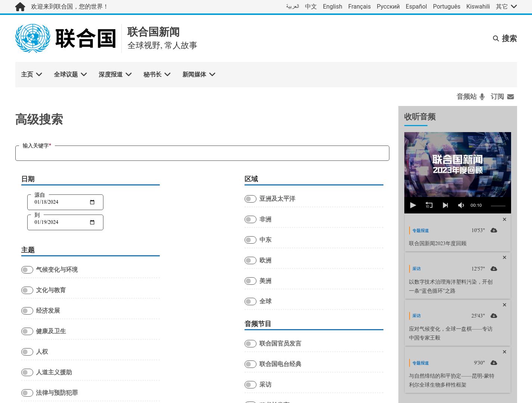Switch language to English
This screenshot has width=532, height=403.
tap(332, 6)
